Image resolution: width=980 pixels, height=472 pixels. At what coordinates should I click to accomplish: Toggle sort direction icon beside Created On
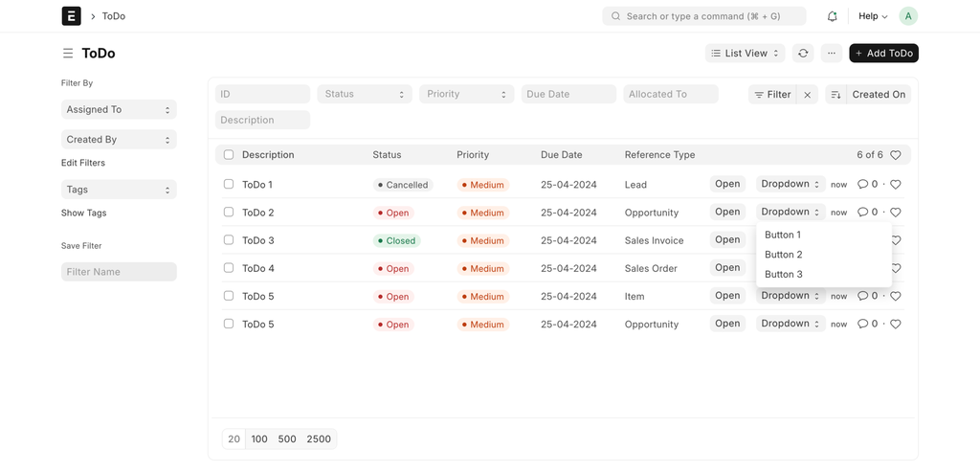click(835, 95)
